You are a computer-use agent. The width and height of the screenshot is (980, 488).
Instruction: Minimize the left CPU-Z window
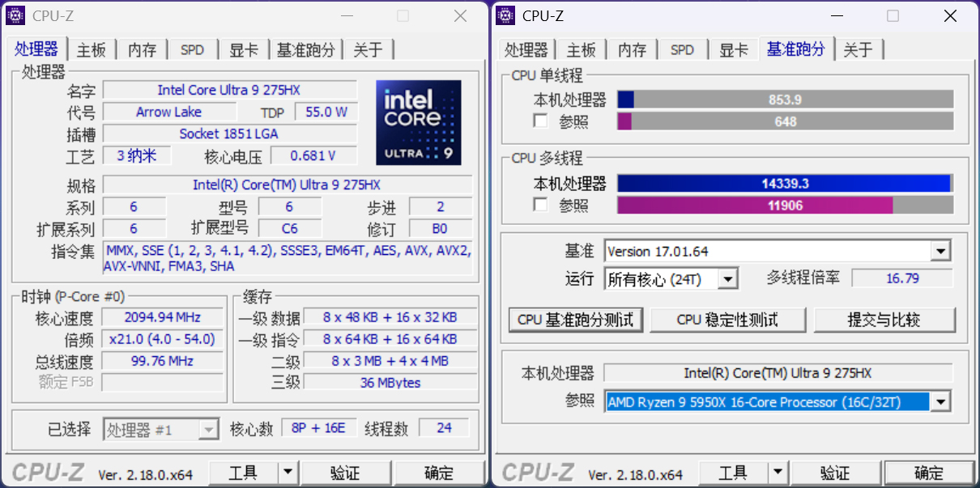[347, 15]
